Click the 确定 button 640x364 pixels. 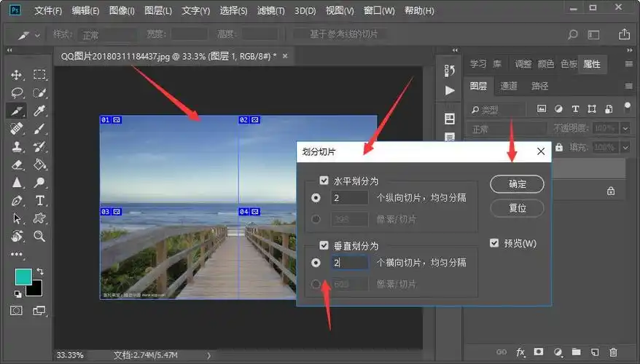pos(517,183)
